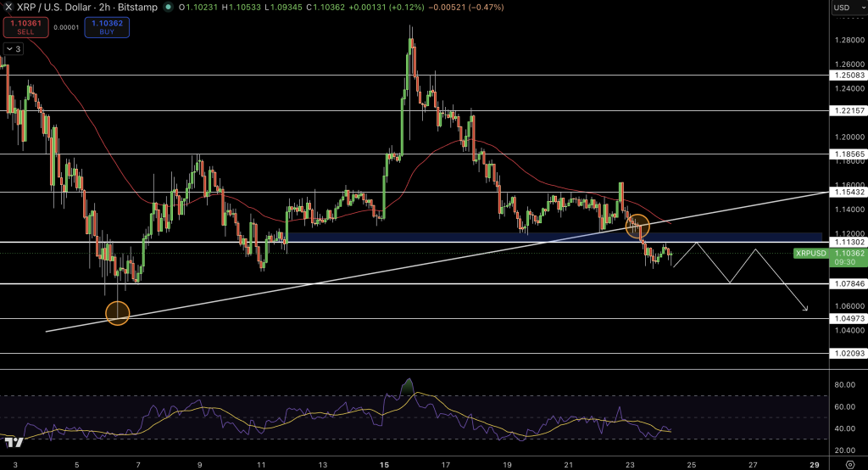Select the 1.25083 price level label
Screen dimensions: 868x470
849,76
